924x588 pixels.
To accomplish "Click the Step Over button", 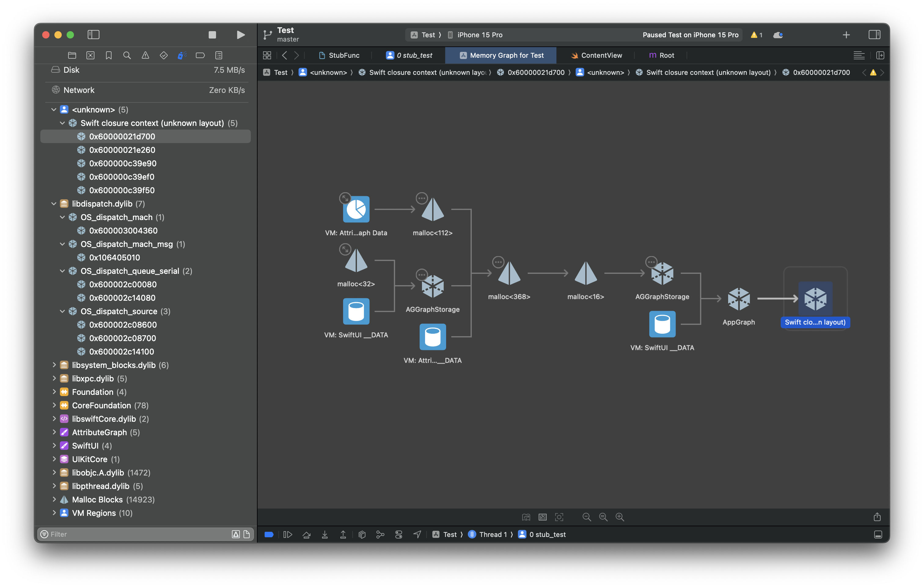I will [306, 534].
